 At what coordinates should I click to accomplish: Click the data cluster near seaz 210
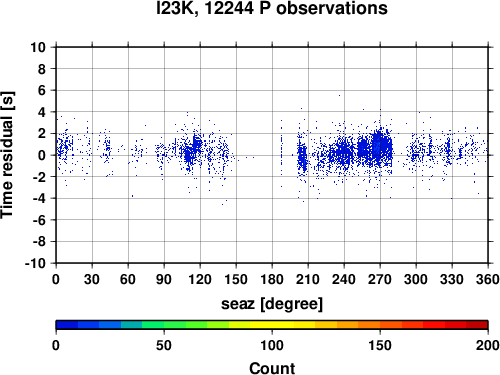(x=302, y=158)
